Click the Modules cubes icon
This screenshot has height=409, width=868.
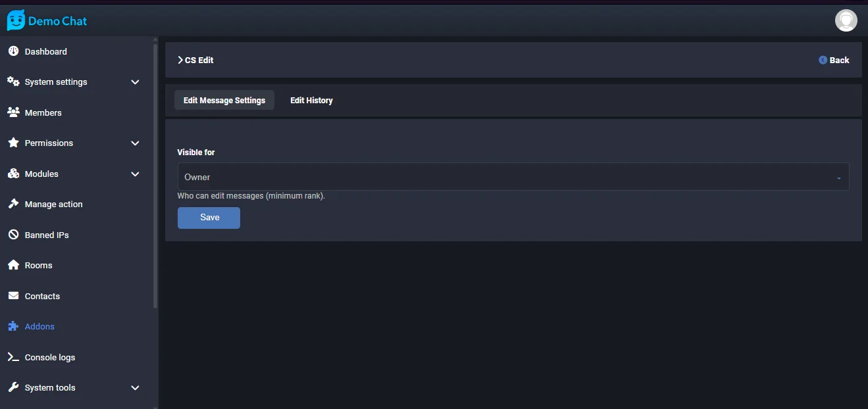pyautogui.click(x=13, y=174)
